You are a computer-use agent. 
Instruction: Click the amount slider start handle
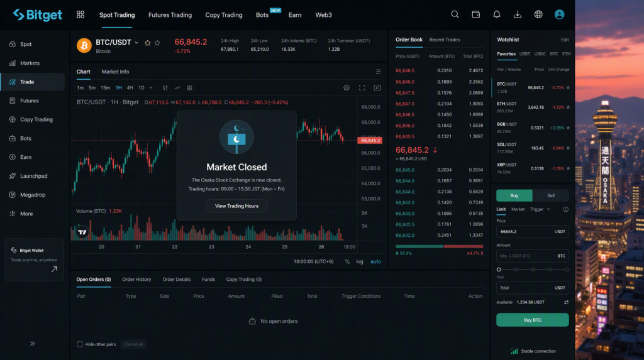point(499,270)
